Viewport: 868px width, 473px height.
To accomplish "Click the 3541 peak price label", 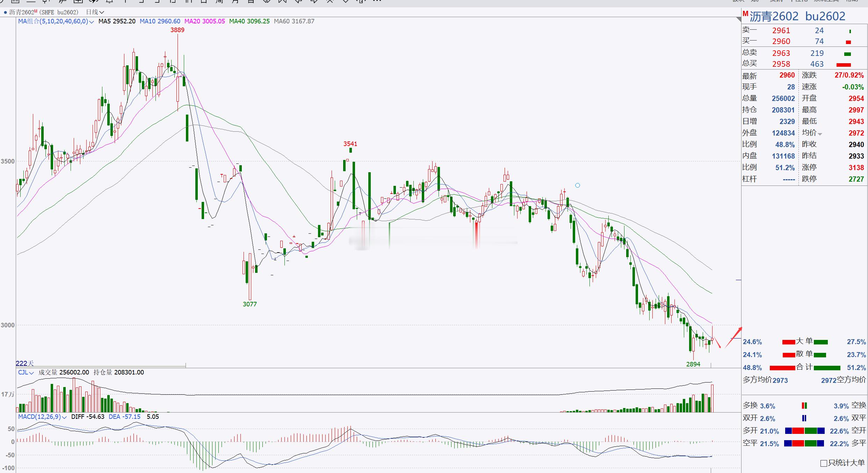I will tap(350, 144).
